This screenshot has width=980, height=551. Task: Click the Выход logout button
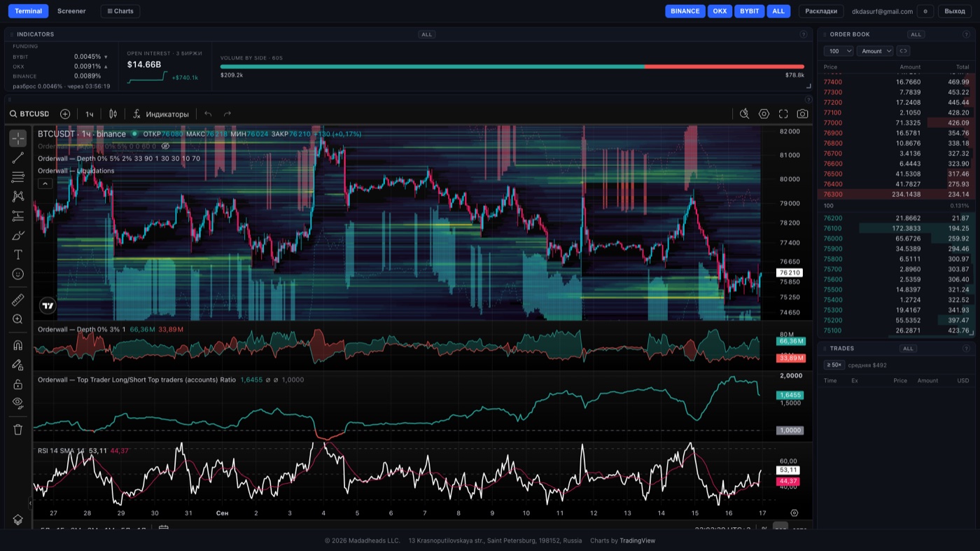pos(955,11)
